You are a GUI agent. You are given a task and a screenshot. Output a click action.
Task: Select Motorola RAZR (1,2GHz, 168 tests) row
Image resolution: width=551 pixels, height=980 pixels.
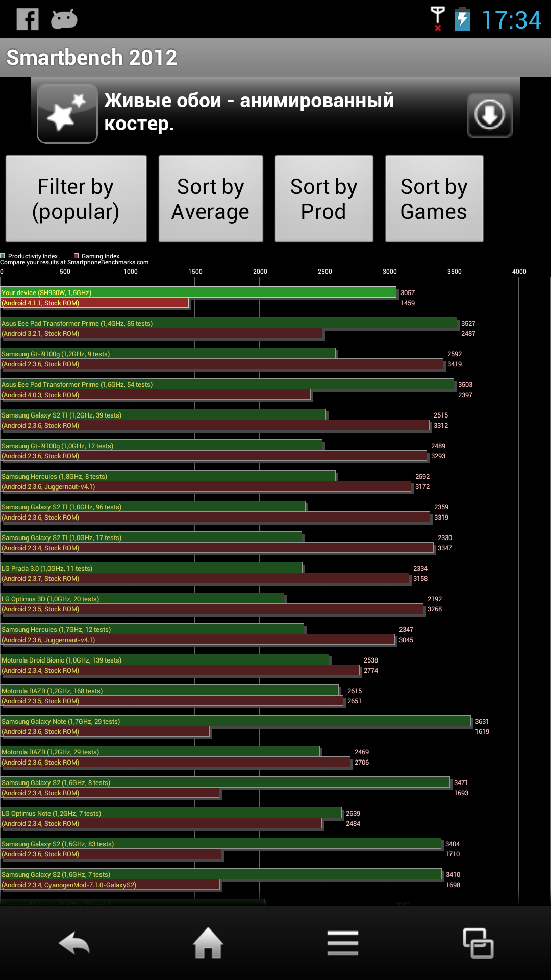point(172,696)
